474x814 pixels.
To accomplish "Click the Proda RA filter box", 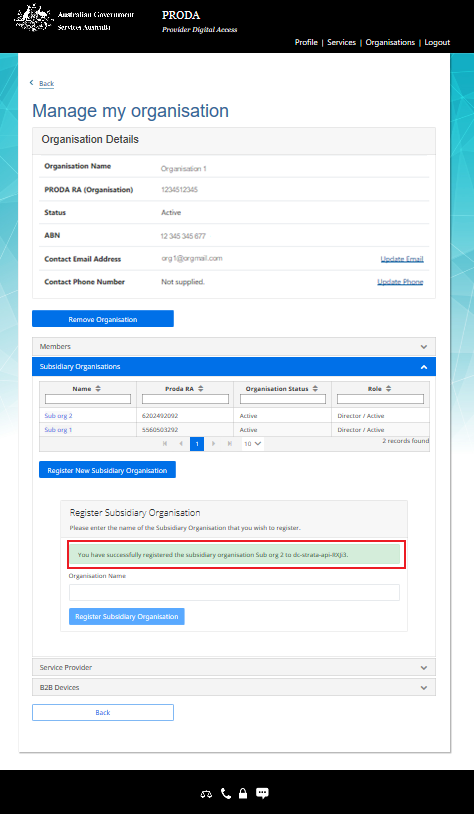I will pyautogui.click(x=185, y=399).
